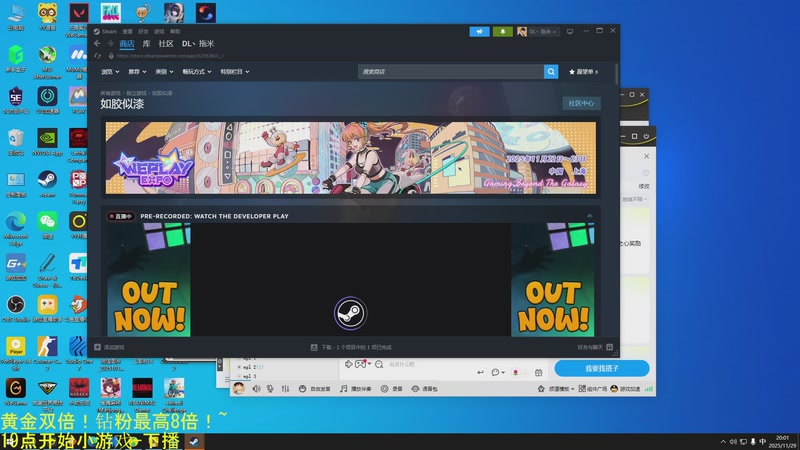Open Steam notifications bell
The height and width of the screenshot is (450, 800).
click(503, 32)
